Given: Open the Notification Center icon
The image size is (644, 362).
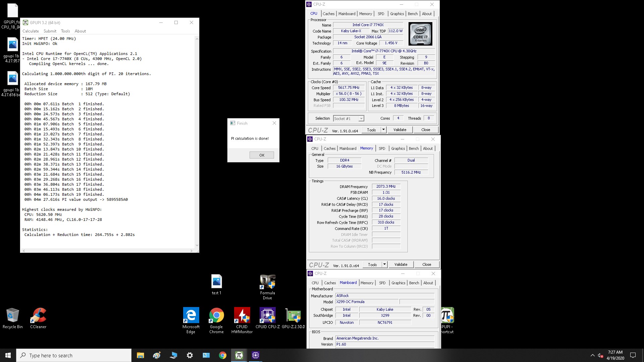Looking at the screenshot, I should (x=633, y=355).
